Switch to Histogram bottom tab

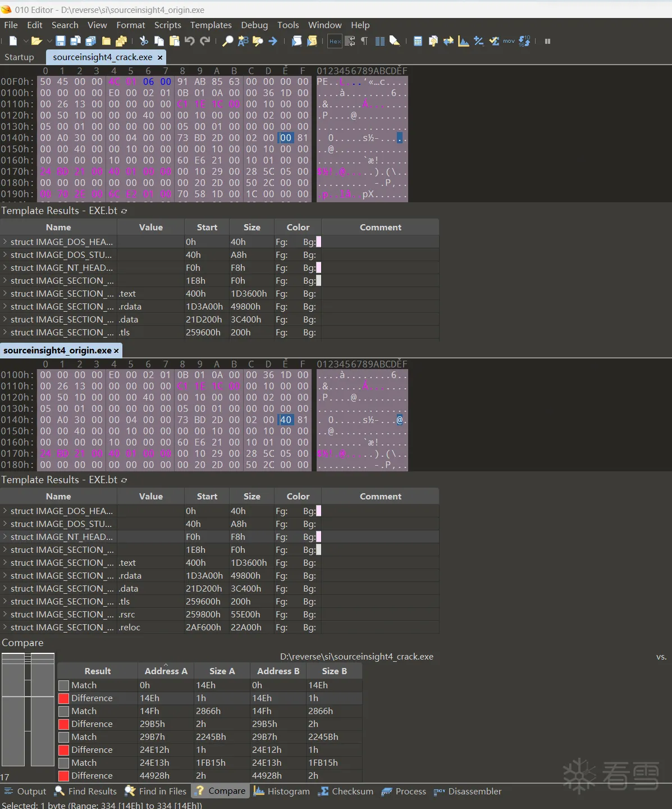[282, 791]
